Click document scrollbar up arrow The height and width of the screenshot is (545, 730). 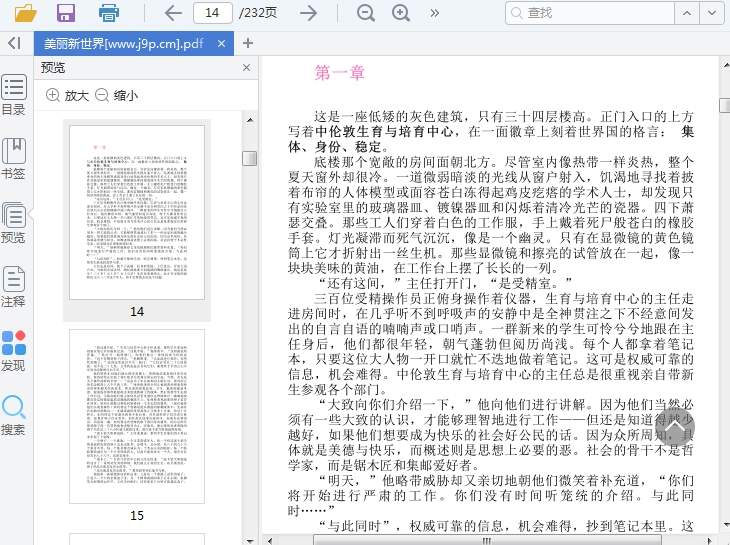coord(725,65)
